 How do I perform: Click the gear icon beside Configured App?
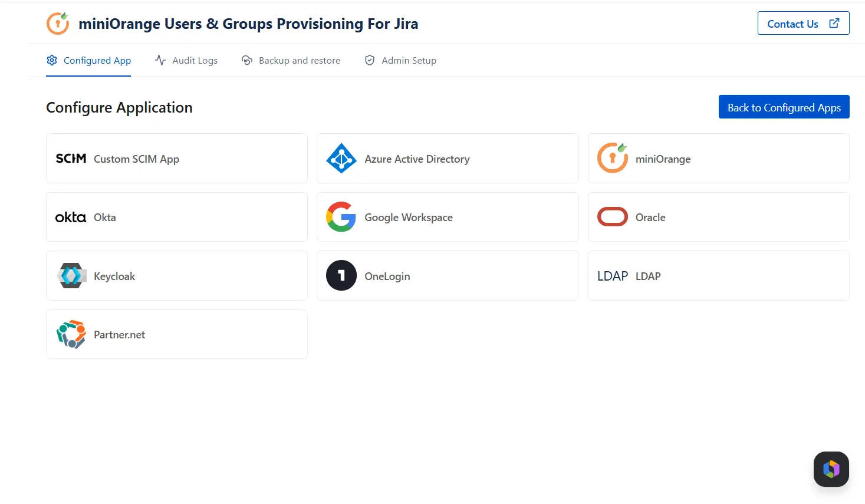(x=52, y=60)
